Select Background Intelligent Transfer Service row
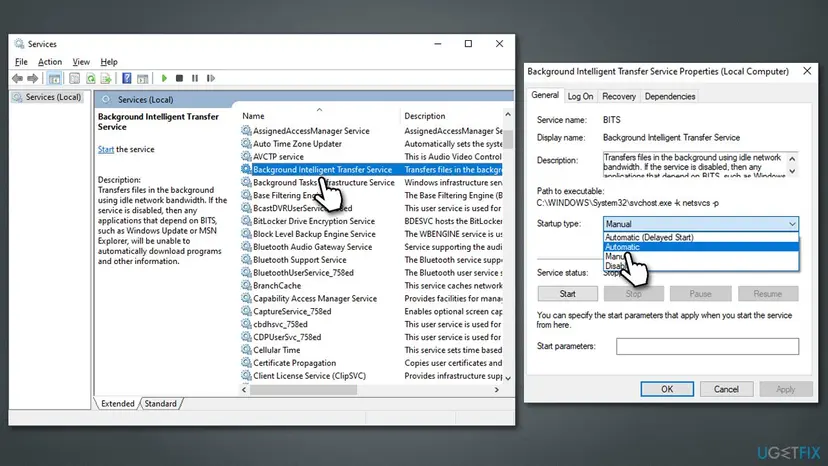This screenshot has width=828, height=466. click(x=371, y=170)
